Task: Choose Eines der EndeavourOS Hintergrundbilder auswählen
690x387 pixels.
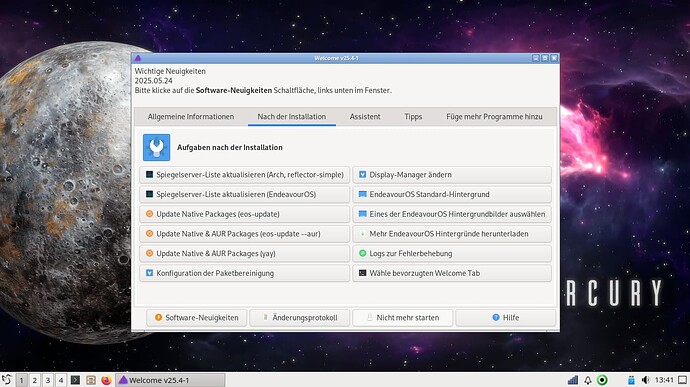Action: pyautogui.click(x=452, y=214)
